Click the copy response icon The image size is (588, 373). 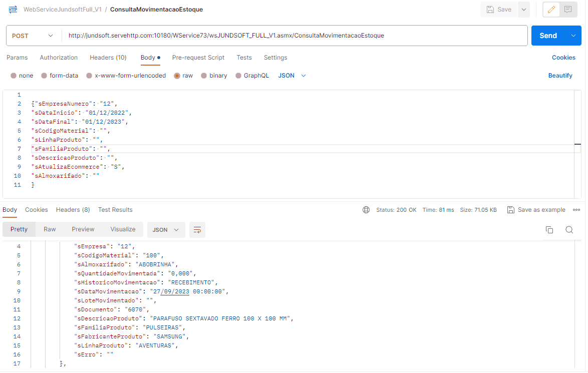(x=549, y=230)
